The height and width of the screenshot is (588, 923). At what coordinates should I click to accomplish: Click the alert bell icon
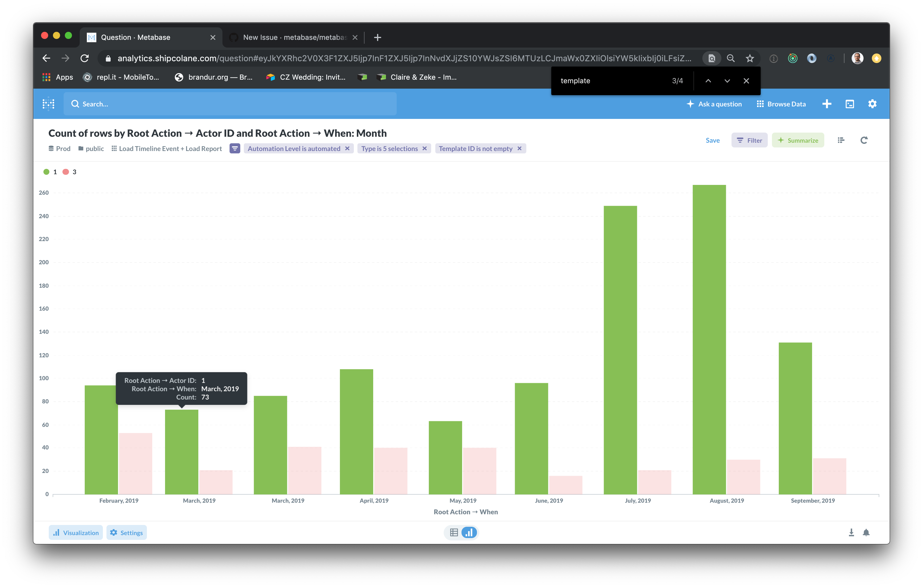(866, 532)
